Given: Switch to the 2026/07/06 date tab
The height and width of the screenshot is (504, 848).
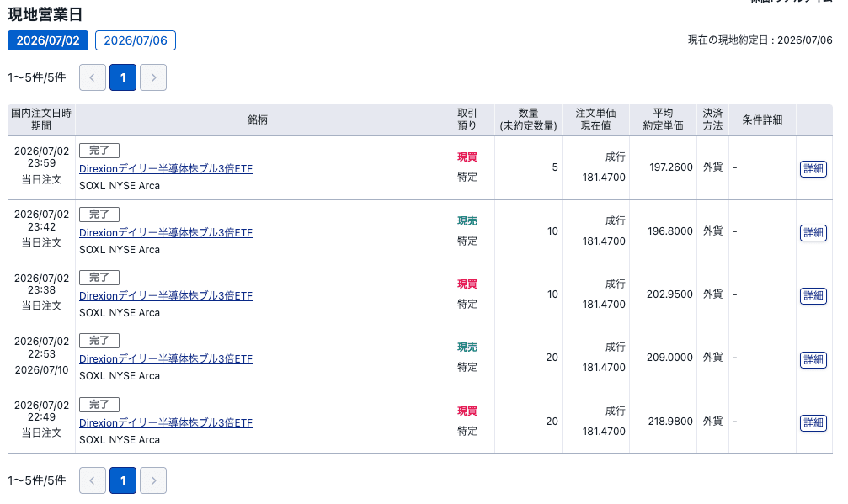Looking at the screenshot, I should pyautogui.click(x=136, y=40).
